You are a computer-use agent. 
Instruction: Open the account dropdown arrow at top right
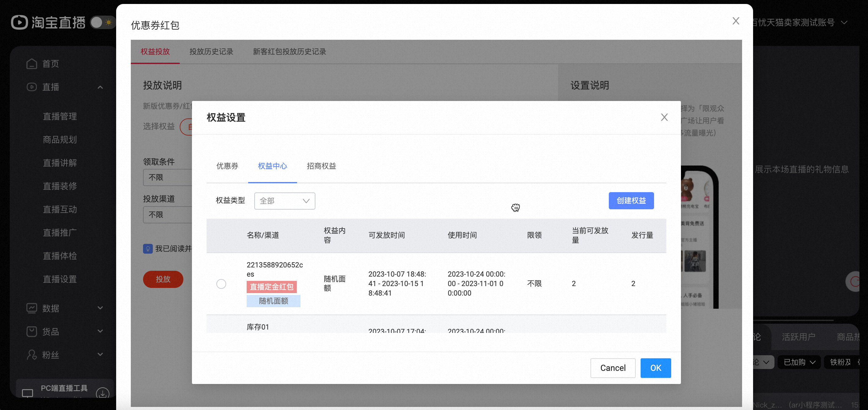(x=844, y=23)
